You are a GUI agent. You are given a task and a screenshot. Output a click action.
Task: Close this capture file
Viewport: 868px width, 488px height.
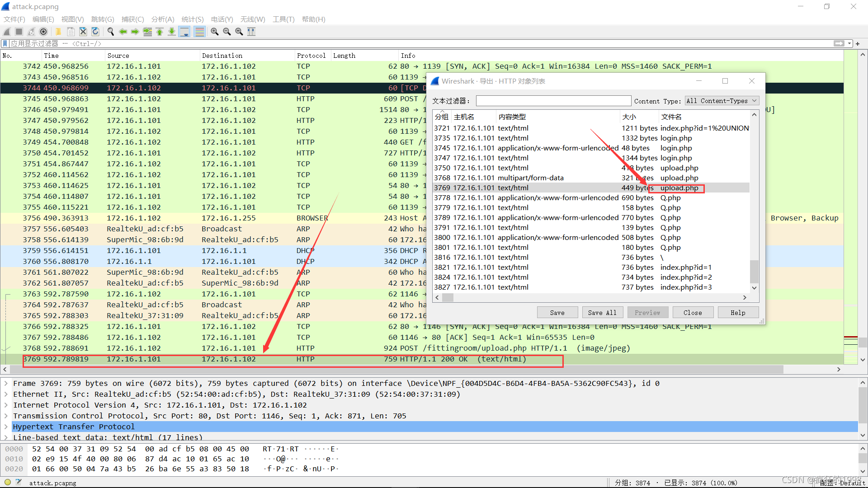point(83,32)
